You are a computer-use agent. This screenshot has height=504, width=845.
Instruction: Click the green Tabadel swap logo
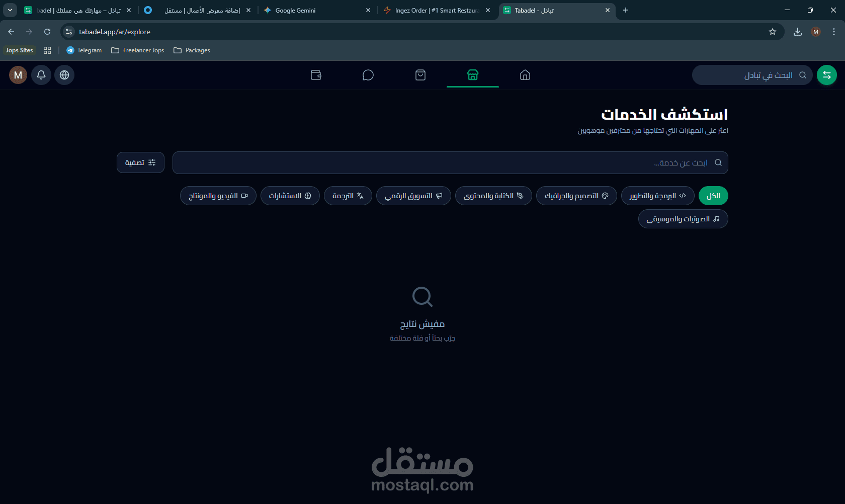tap(827, 75)
